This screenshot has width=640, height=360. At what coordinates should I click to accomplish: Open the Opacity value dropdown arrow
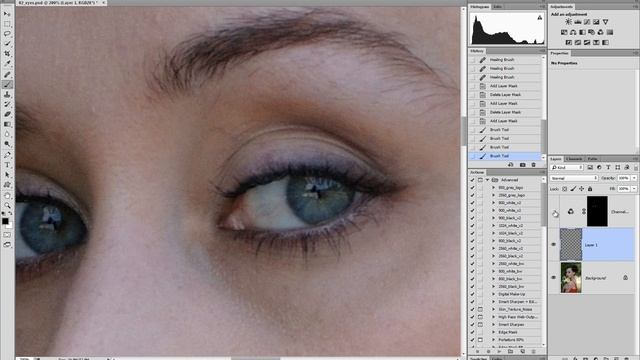coord(634,178)
